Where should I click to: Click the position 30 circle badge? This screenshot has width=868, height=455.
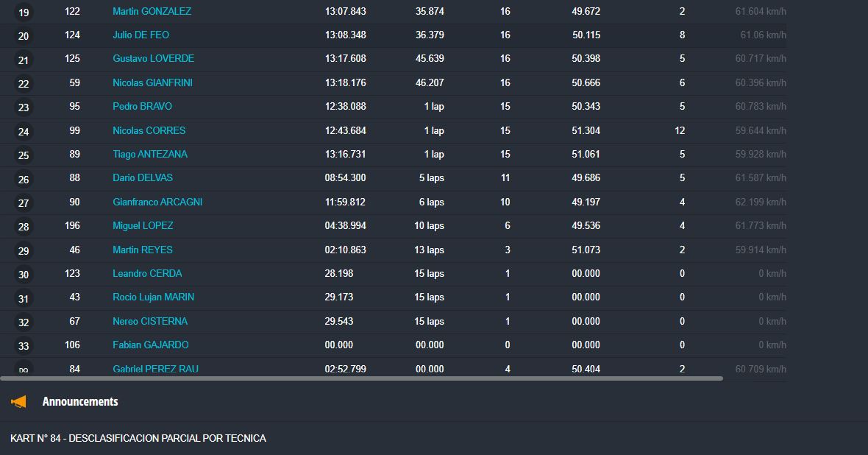click(x=24, y=275)
